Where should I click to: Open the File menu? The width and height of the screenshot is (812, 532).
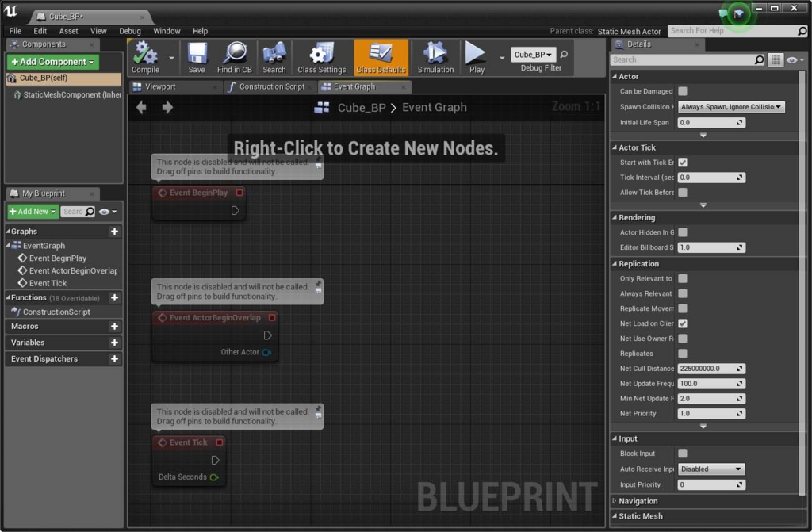(x=16, y=31)
